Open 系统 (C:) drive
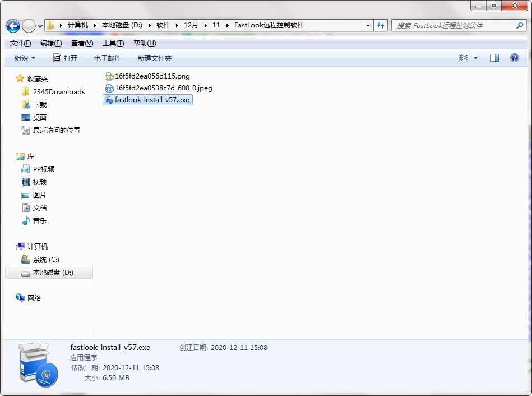532x396 pixels. click(x=40, y=260)
